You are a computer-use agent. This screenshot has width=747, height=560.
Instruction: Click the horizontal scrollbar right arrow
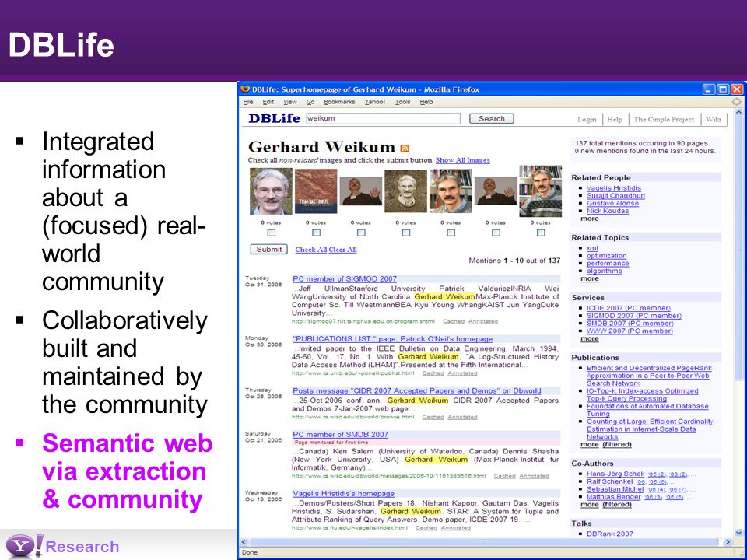[x=728, y=542]
